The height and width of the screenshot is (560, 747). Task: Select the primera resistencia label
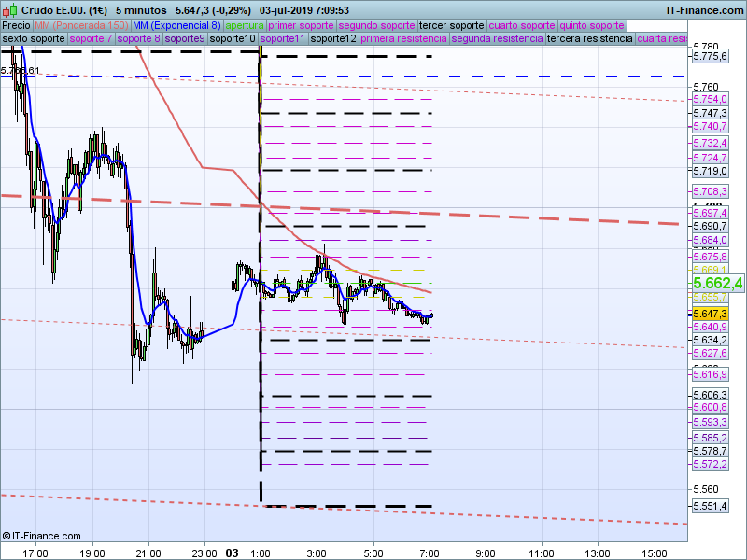[x=403, y=39]
